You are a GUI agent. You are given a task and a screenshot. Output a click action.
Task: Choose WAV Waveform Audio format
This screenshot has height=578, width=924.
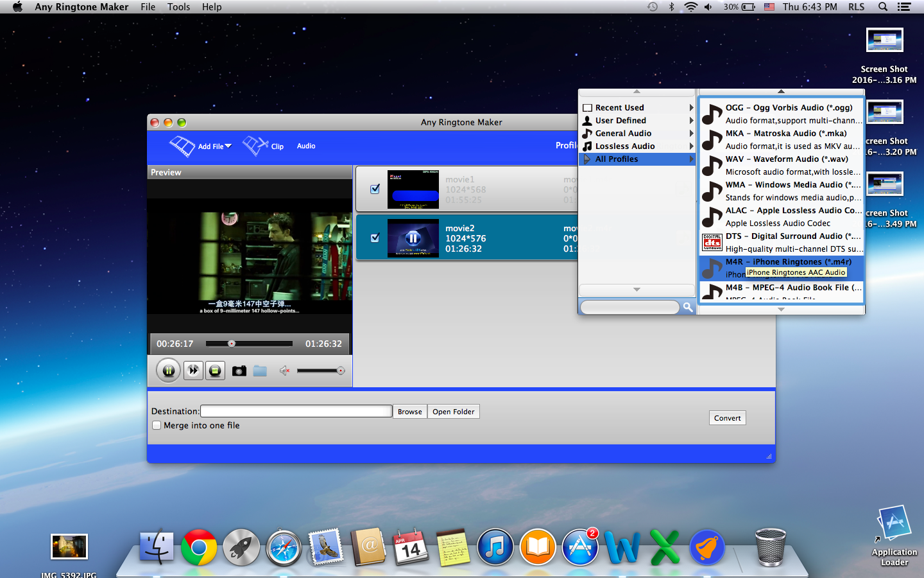pos(782,165)
